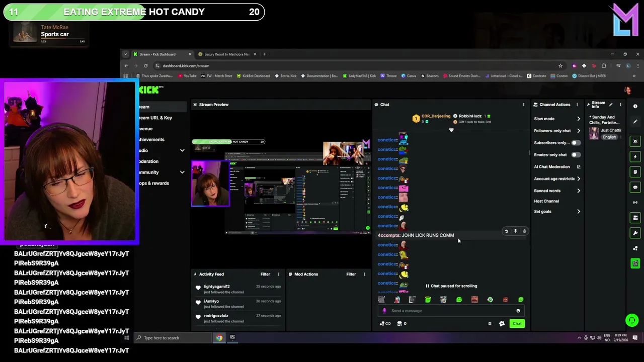Expand the Studio sidebar section chevron
Screen dimensions: 644x362
[182, 150]
